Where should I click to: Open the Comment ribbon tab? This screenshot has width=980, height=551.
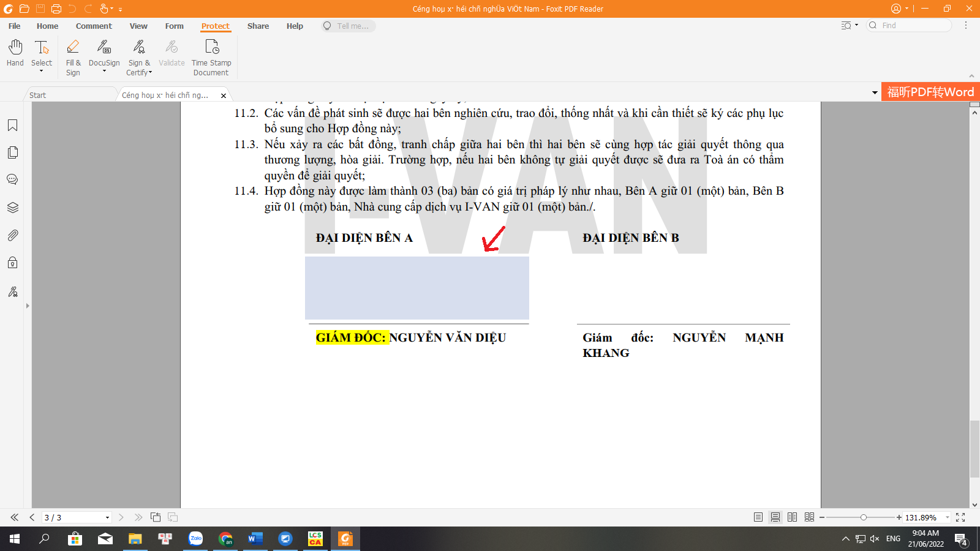coord(94,26)
